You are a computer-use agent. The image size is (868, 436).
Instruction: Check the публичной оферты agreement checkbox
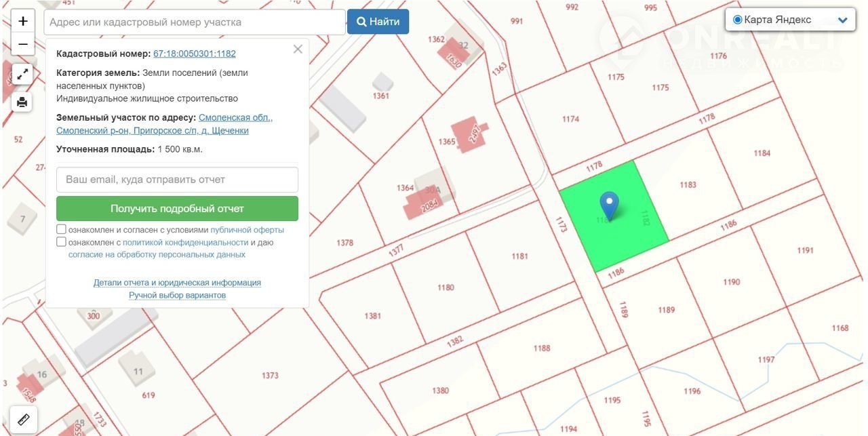[62, 230]
